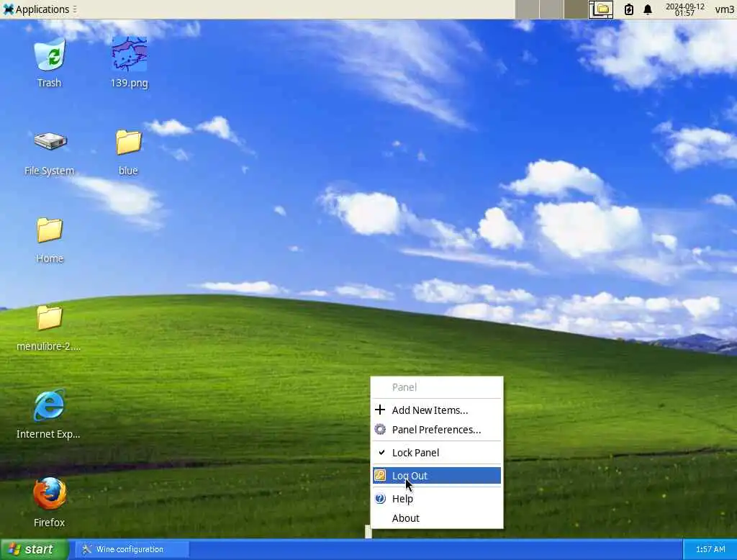Image resolution: width=737 pixels, height=560 pixels.
Task: Switch to the third workspace in pager
Action: coord(577,9)
